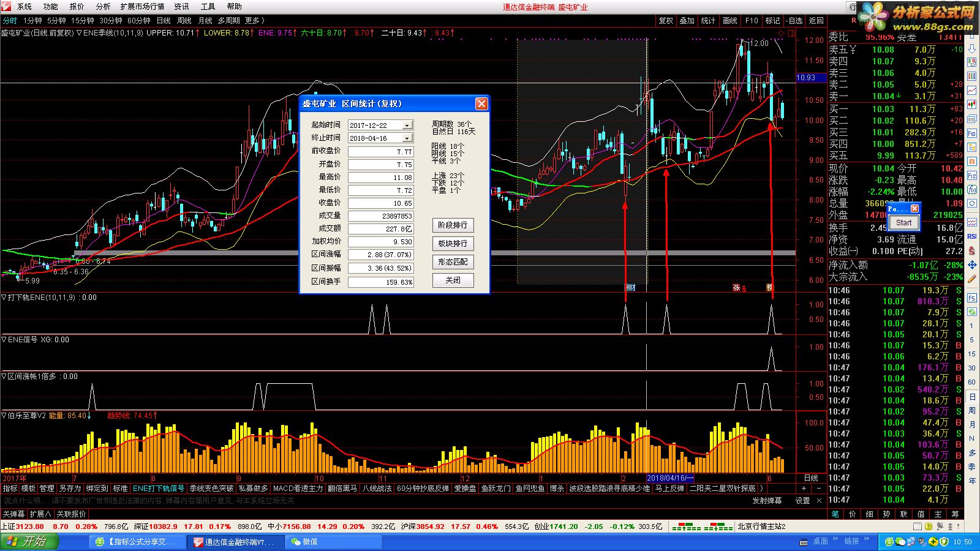This screenshot has width=980, height=551.
Task: Select MACD看透主力 indicator tab
Action: [x=298, y=489]
